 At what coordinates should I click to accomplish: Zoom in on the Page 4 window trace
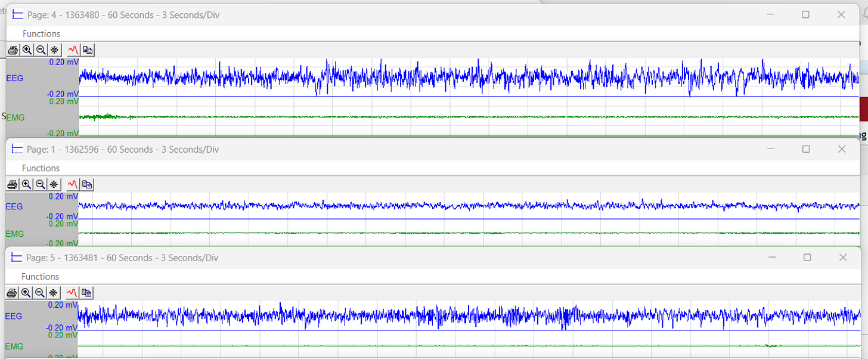[27, 50]
